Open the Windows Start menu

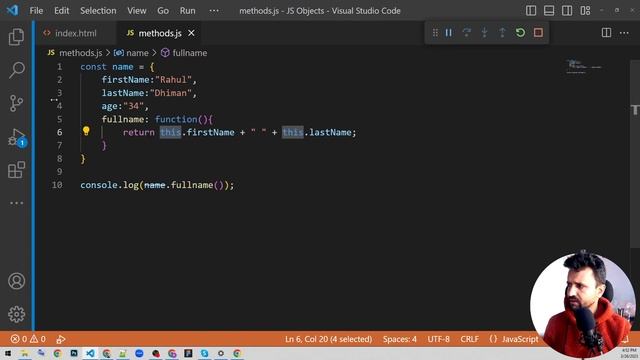coord(8,353)
